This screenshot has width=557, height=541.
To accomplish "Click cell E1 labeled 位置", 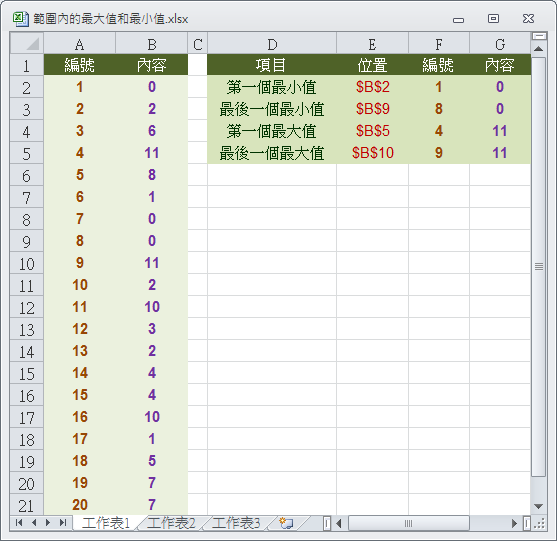I will [372, 65].
